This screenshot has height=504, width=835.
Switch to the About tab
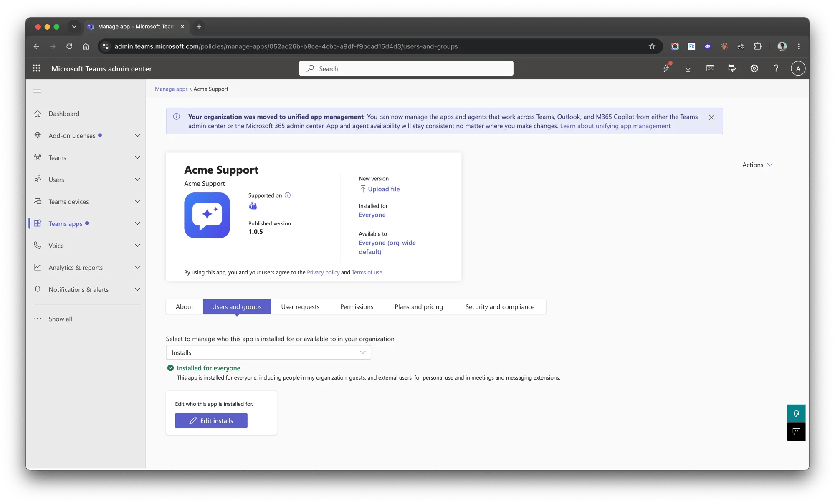pos(185,307)
